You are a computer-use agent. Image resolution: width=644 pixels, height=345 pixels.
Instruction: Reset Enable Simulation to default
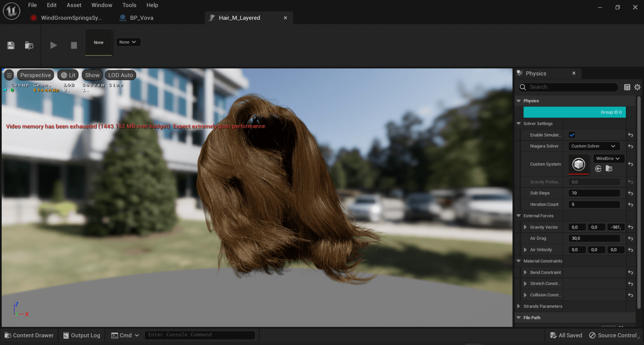[x=631, y=135]
